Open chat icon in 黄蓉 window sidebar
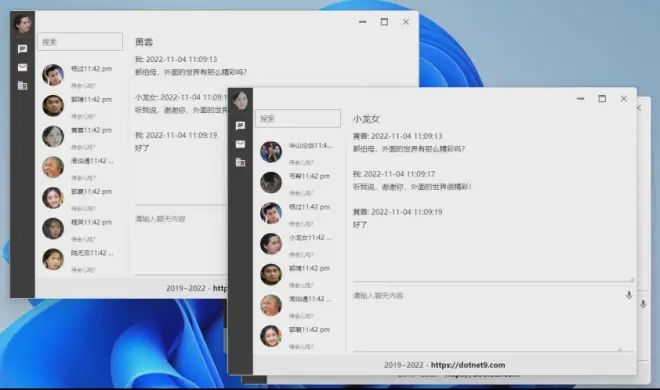Viewport: 660px width, 390px height. (22, 49)
